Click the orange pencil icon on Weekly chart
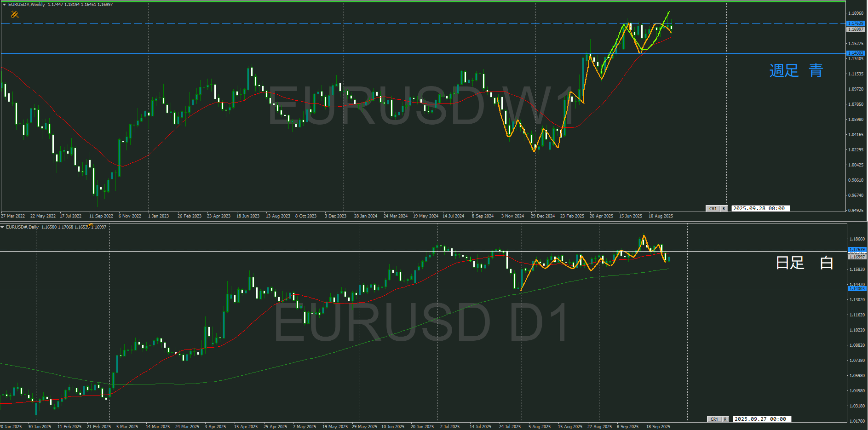The image size is (868, 430). 15,14
